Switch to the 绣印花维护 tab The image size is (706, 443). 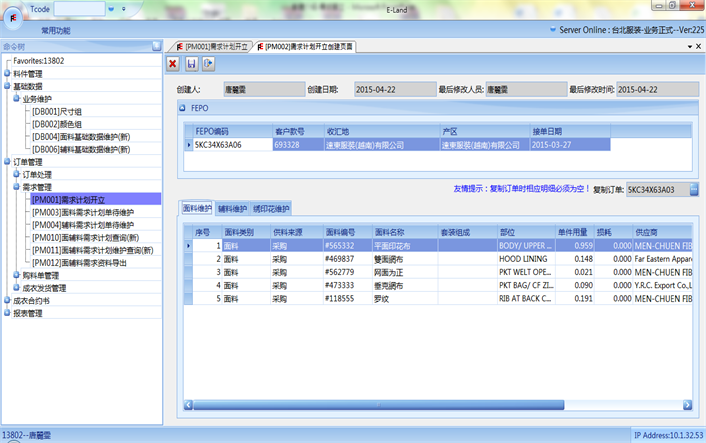(271, 209)
